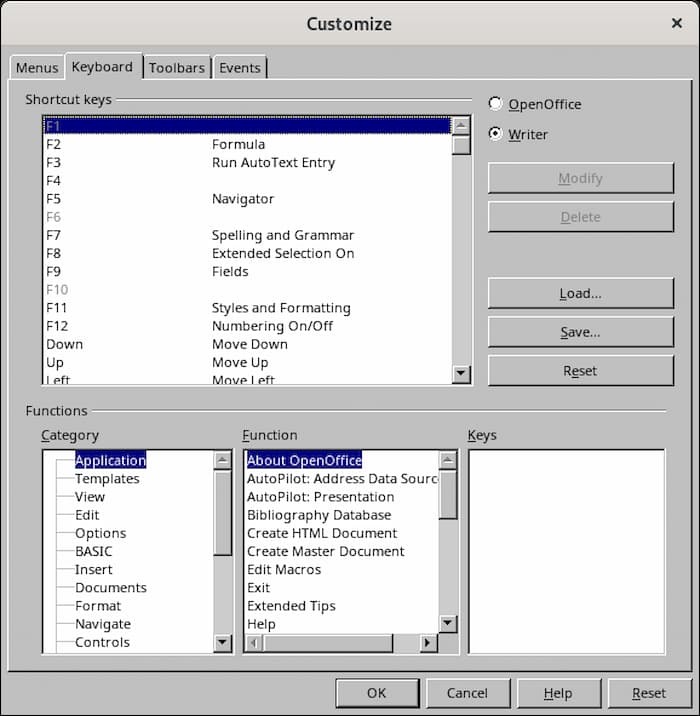Click the Function list up arrow
Image resolution: width=700 pixels, height=716 pixels.
click(x=448, y=460)
